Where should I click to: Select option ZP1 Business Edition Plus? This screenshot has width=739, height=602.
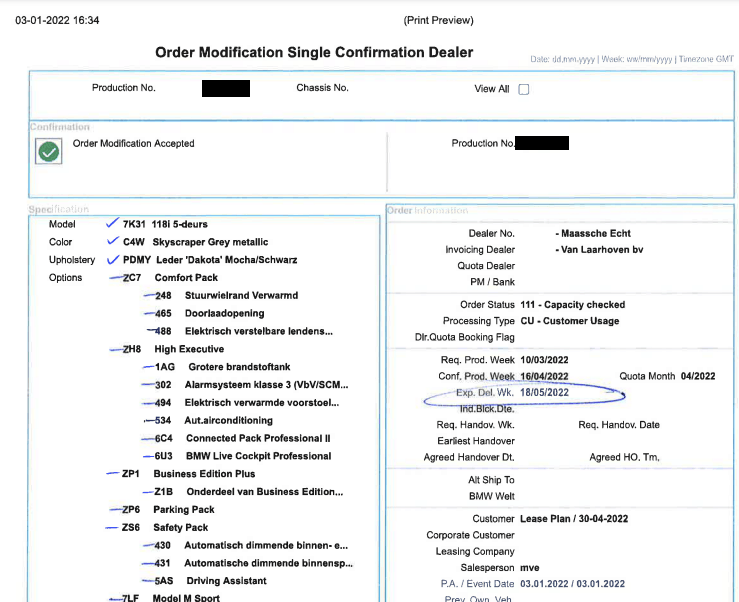189,474
